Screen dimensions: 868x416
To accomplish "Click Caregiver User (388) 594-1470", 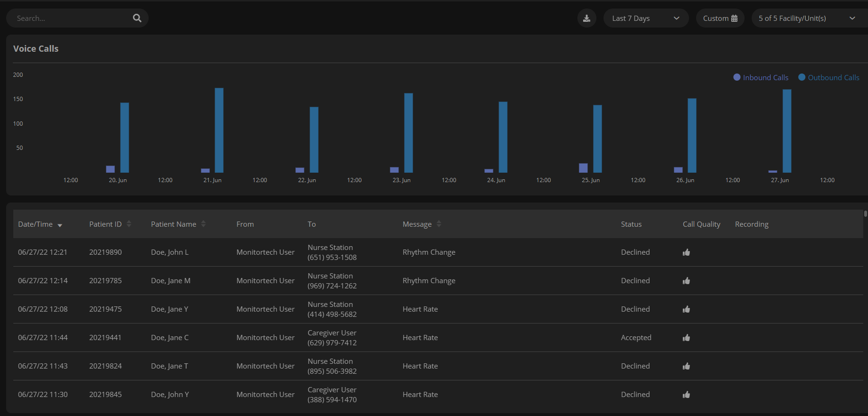I will click(332, 395).
